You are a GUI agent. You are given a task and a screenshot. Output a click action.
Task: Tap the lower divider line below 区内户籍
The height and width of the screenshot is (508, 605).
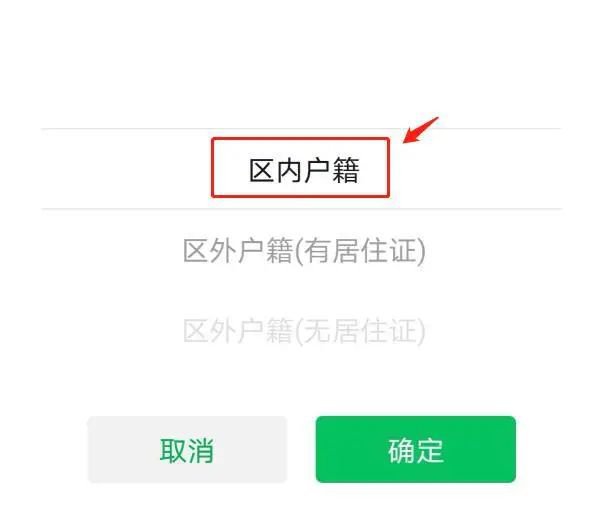[x=301, y=209]
